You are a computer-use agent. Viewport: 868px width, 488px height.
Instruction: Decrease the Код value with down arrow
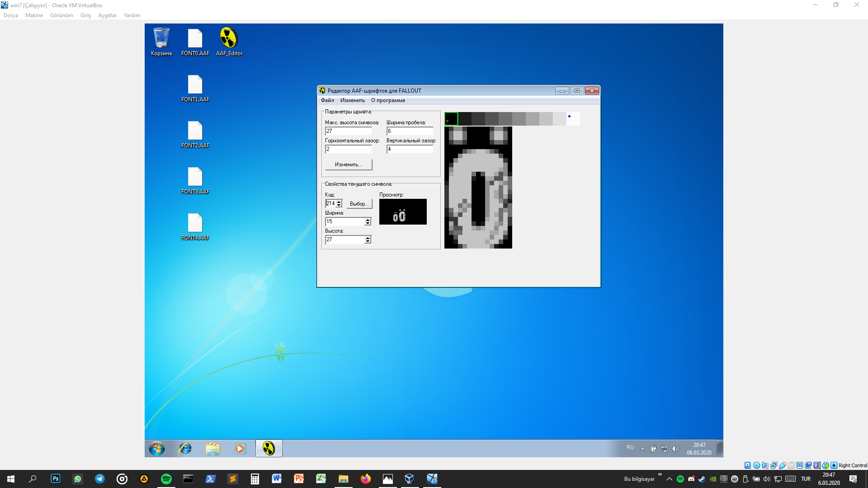point(339,206)
